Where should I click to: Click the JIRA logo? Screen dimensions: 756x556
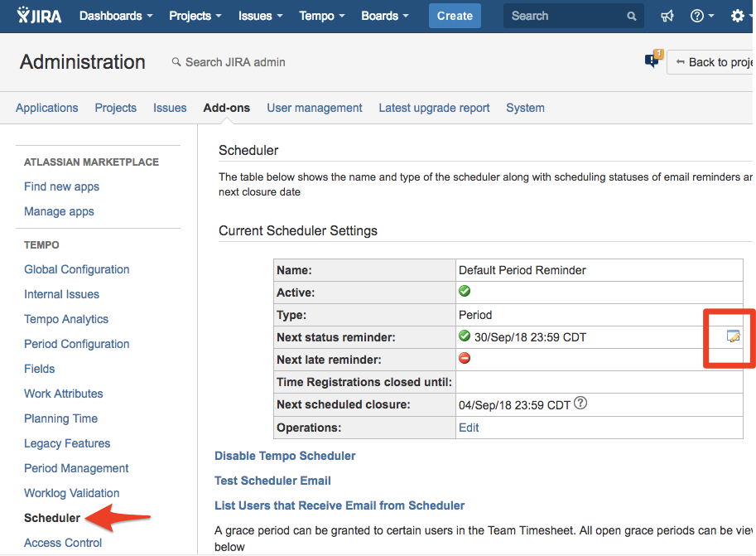click(x=39, y=16)
